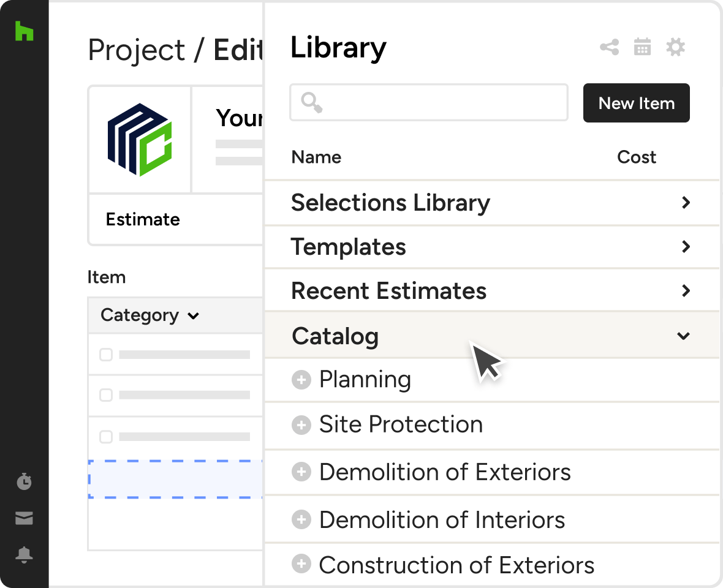Open the Templates library section
The image size is (723, 588).
686,247
